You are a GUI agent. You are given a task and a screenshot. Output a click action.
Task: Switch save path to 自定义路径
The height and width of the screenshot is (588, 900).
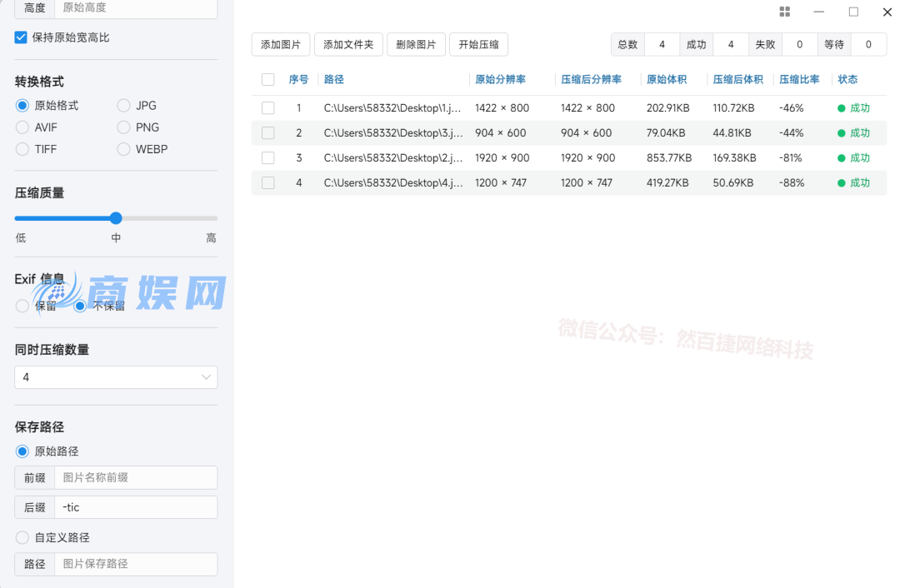[20, 537]
